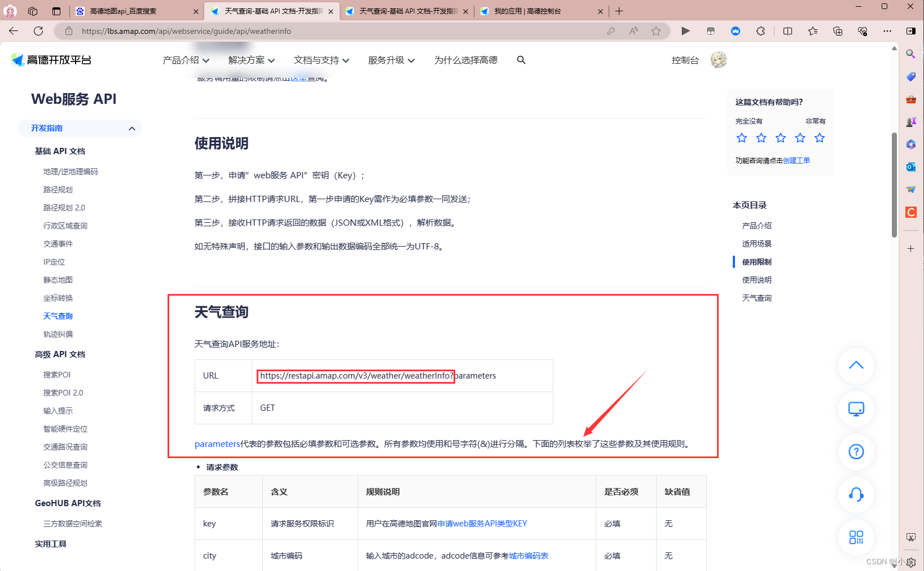Jump to 使用说明 in page contents

757,280
